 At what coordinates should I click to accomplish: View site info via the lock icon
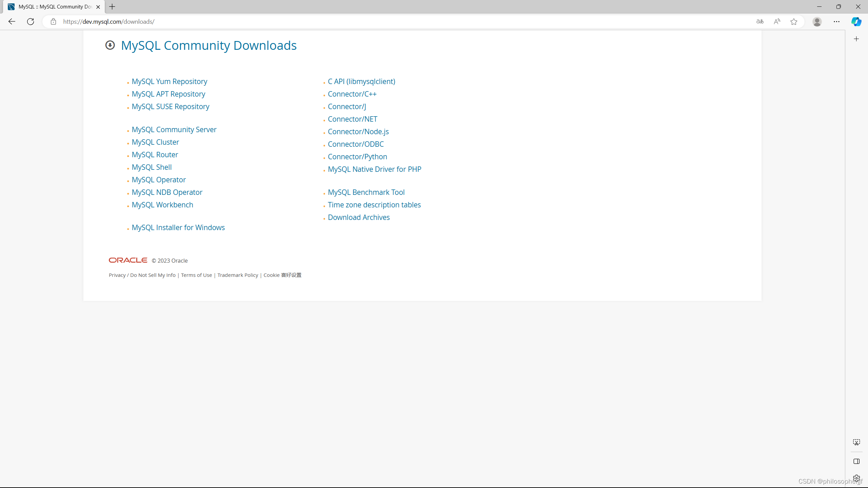(53, 22)
